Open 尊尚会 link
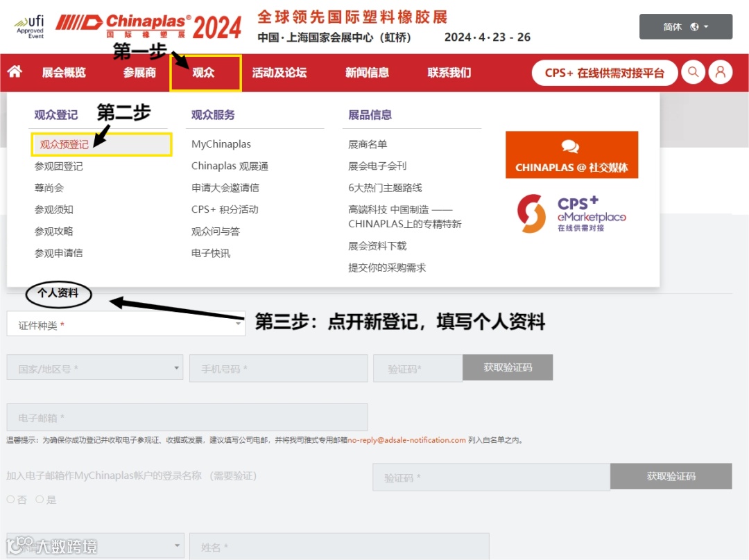The width and height of the screenshot is (749, 560). [49, 188]
